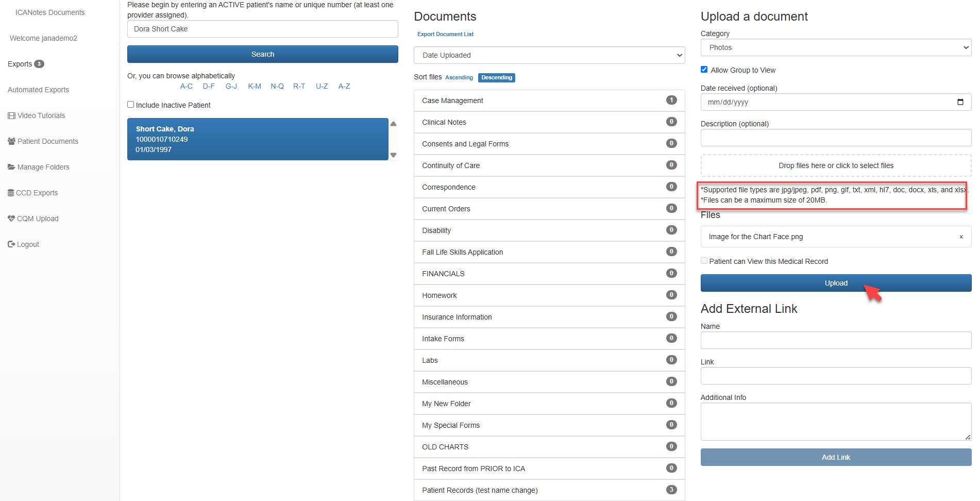This screenshot has height=501, width=980.
Task: Click the Export Document List link
Action: pyautogui.click(x=445, y=34)
